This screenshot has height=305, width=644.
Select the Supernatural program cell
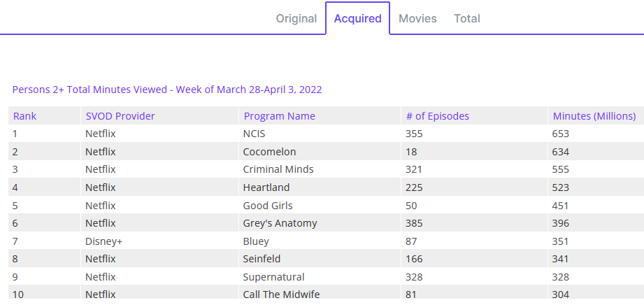pyautogui.click(x=273, y=277)
